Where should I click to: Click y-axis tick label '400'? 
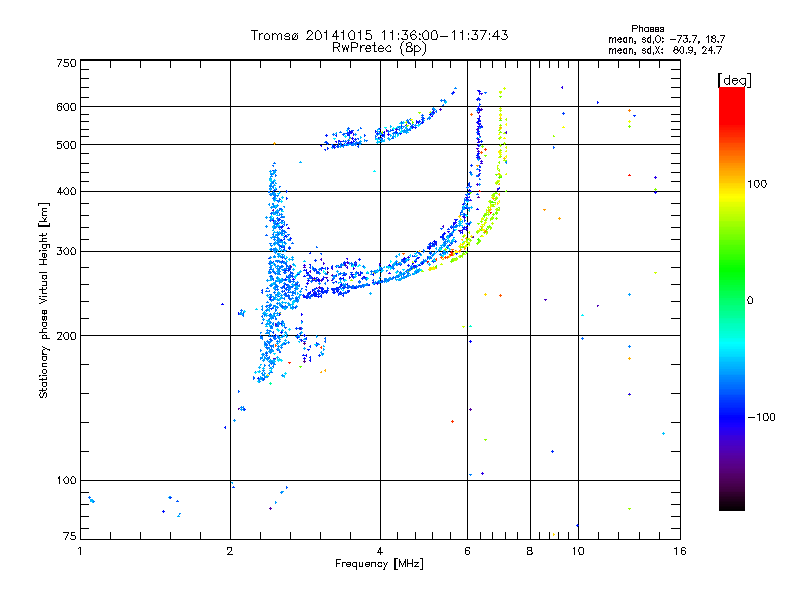point(66,192)
